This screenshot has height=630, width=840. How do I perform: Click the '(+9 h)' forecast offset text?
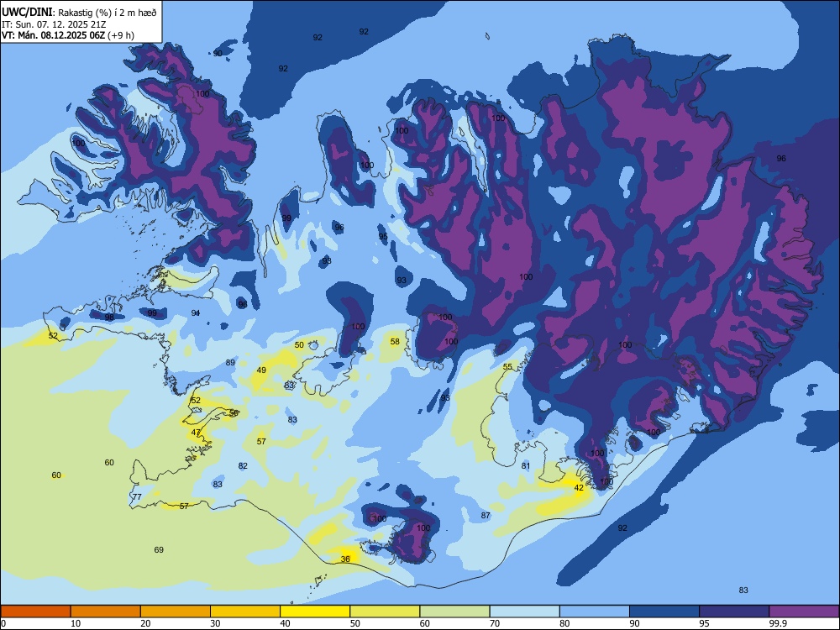tap(121, 35)
